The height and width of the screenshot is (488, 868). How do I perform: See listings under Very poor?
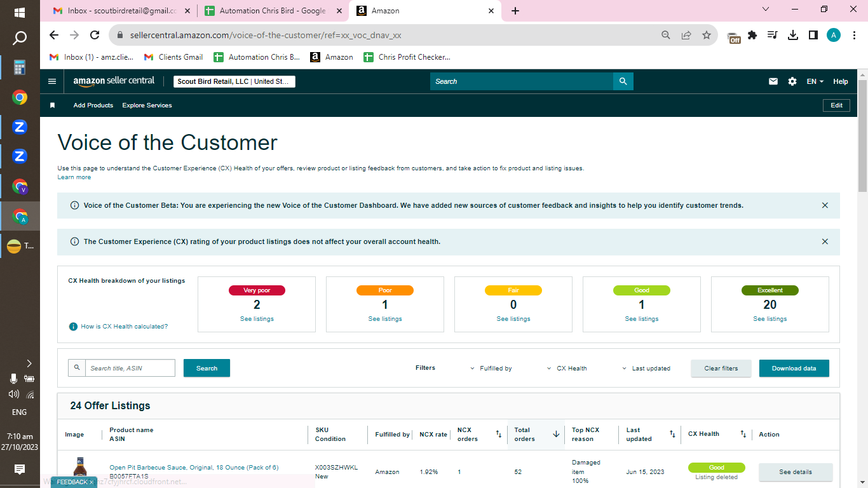click(x=257, y=319)
